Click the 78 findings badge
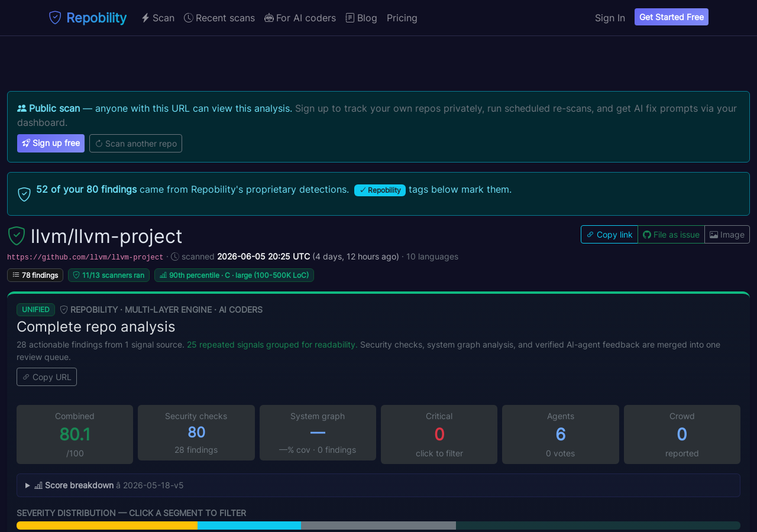This screenshot has height=532, width=757. pos(35,275)
